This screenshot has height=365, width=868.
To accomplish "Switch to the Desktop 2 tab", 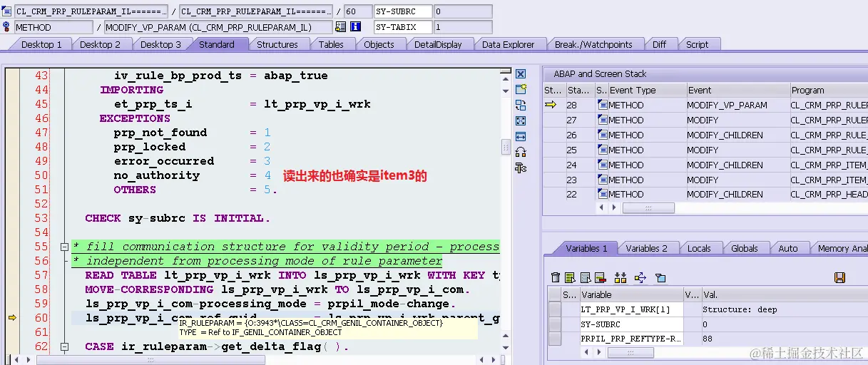I will (100, 44).
